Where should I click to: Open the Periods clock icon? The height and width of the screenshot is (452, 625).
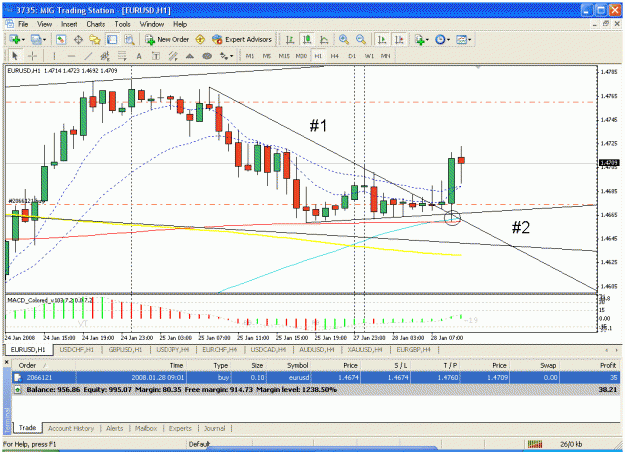tap(440, 39)
